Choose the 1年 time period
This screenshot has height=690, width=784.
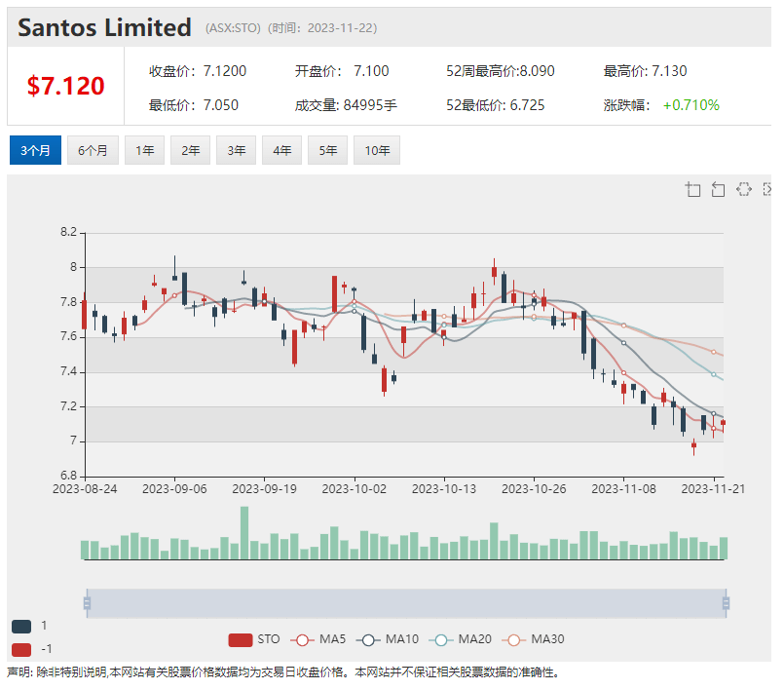point(144,150)
